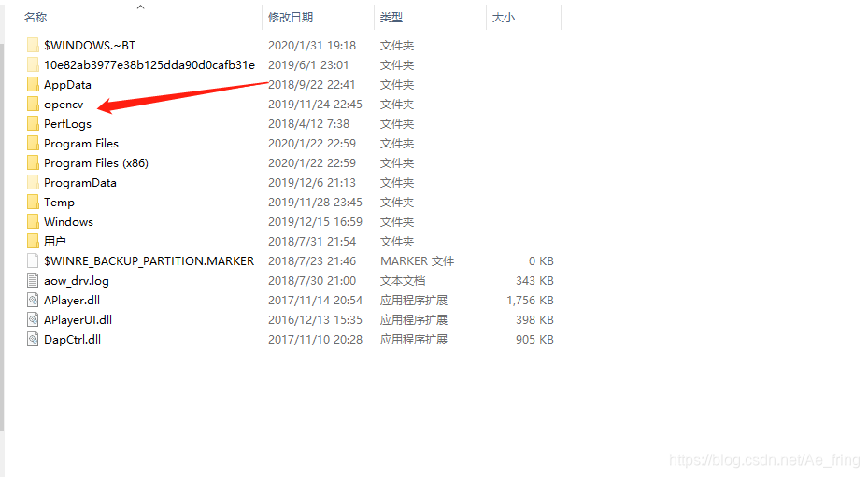Click the $WINDOWS.~BT folder icon
This screenshot has height=477, width=868.
pos(33,45)
